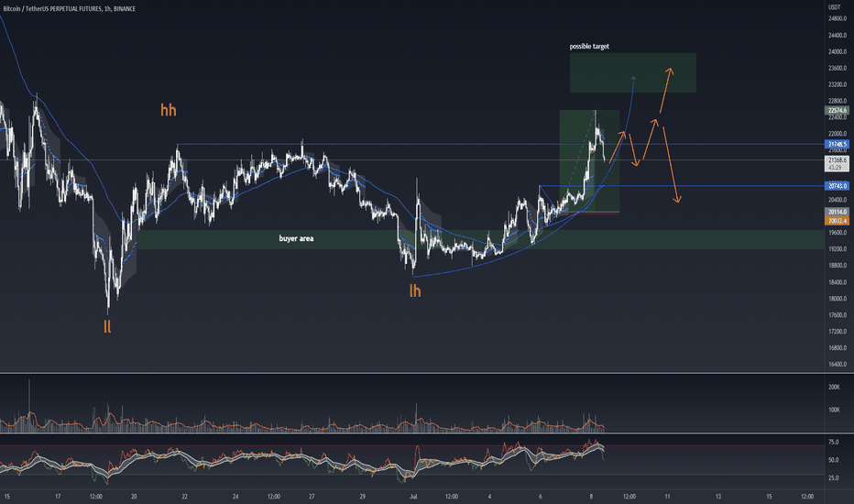Click the 4 date label
854x504 pixels.
click(x=489, y=497)
